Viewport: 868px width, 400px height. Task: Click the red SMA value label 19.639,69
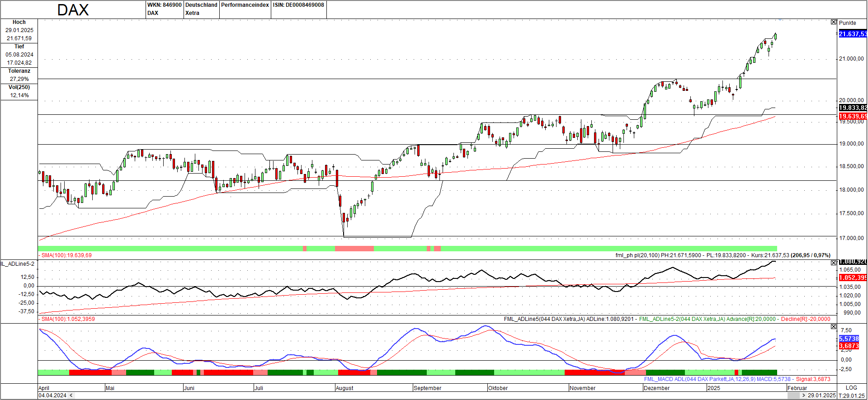tap(853, 117)
